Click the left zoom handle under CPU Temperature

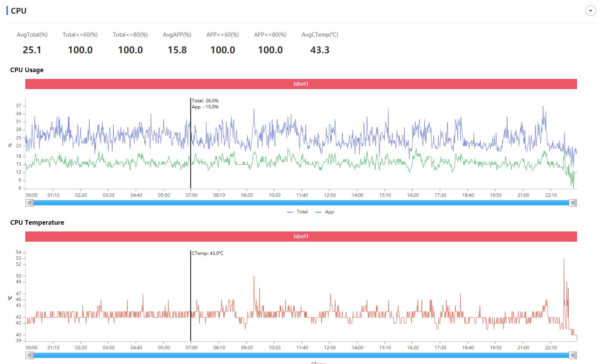pos(29,355)
